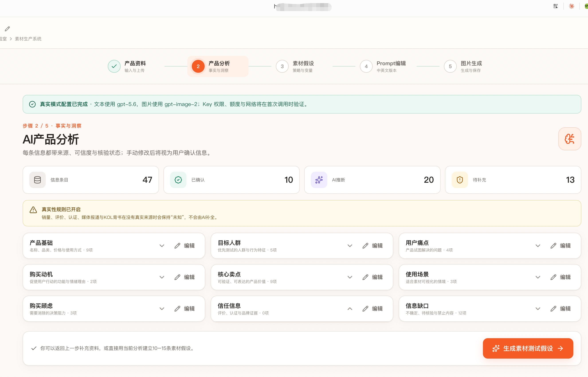588x377 pixels.
Task: Jump to step 4 Prompt编辑
Action: 386,66
